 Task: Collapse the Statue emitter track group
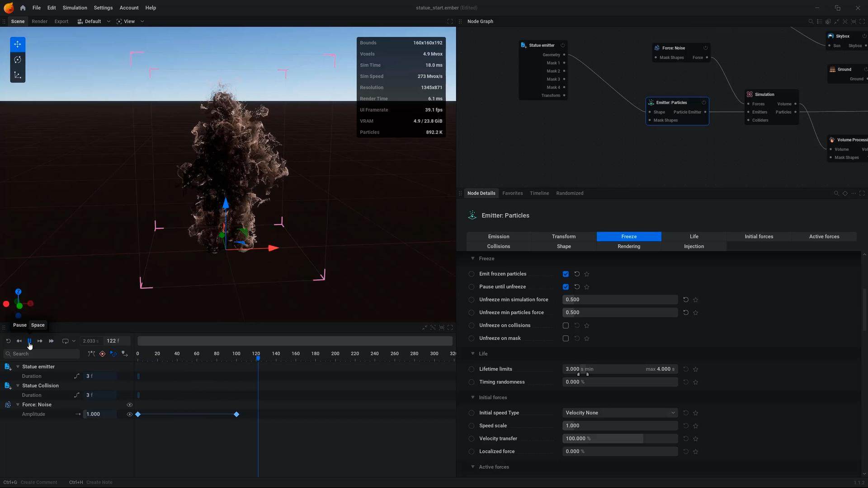click(x=18, y=367)
